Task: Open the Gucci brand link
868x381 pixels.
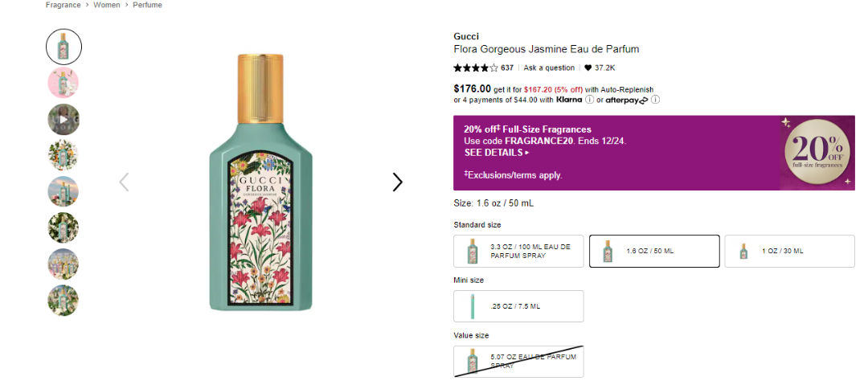Action: pyautogui.click(x=466, y=36)
